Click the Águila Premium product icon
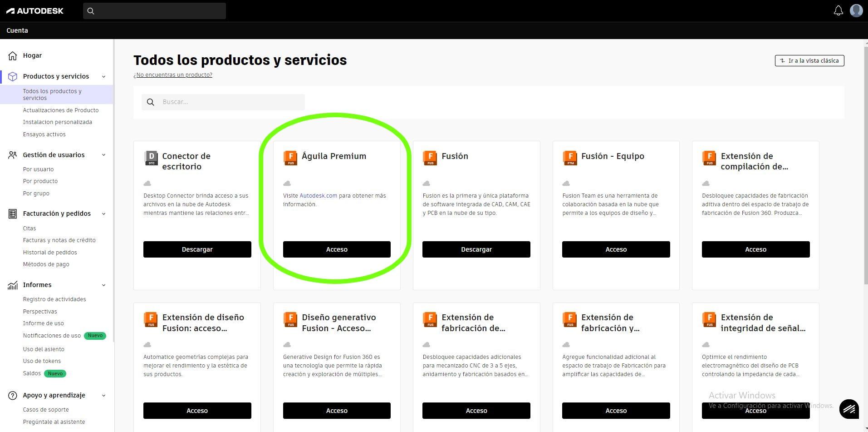 pos(290,158)
